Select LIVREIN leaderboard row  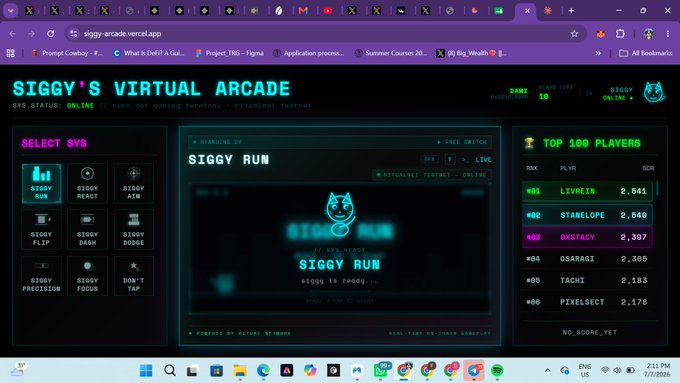pos(587,191)
